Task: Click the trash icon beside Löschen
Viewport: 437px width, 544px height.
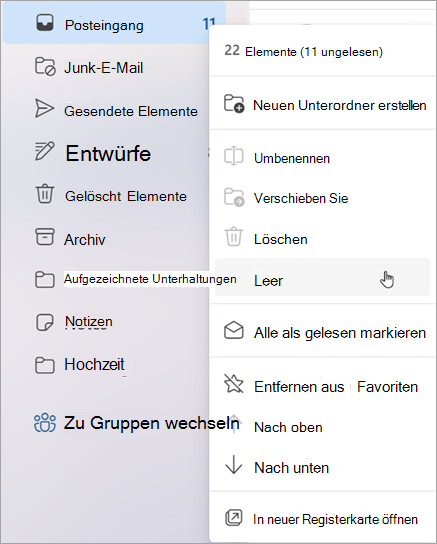Action: pyautogui.click(x=234, y=237)
